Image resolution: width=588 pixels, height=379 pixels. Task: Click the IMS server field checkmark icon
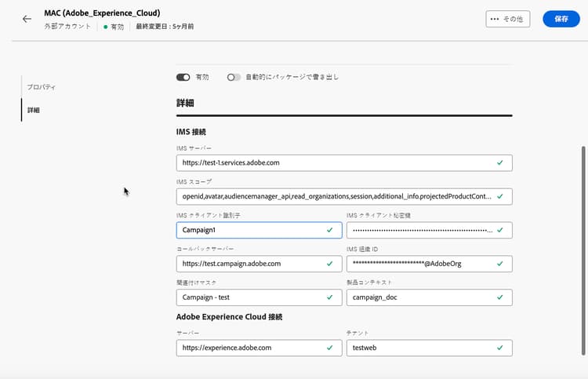(x=500, y=162)
